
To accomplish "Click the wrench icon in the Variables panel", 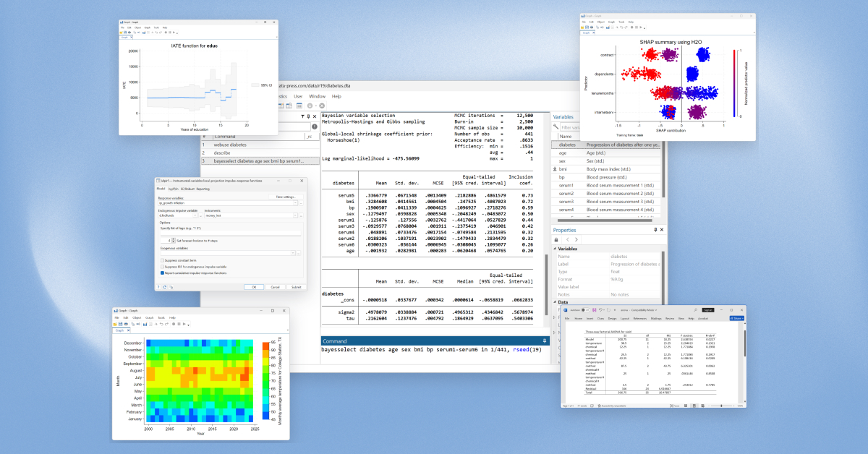I will pos(556,127).
